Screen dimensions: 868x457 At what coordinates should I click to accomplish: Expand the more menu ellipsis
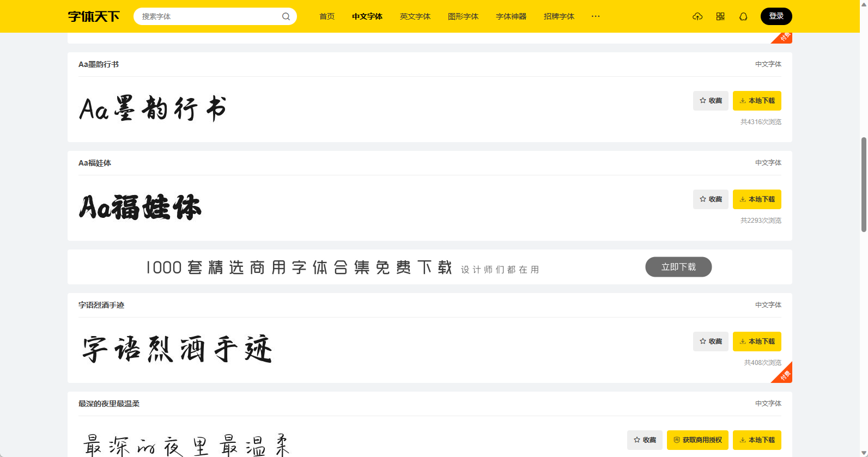click(x=596, y=16)
